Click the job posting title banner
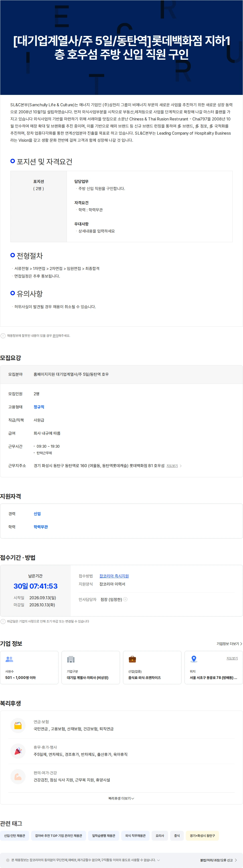 pyautogui.click(x=121, y=48)
